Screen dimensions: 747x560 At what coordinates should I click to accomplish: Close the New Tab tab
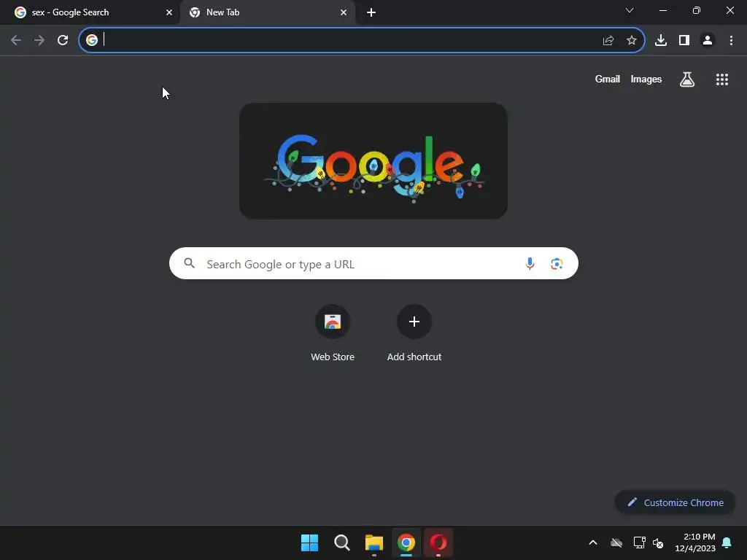[x=344, y=12]
